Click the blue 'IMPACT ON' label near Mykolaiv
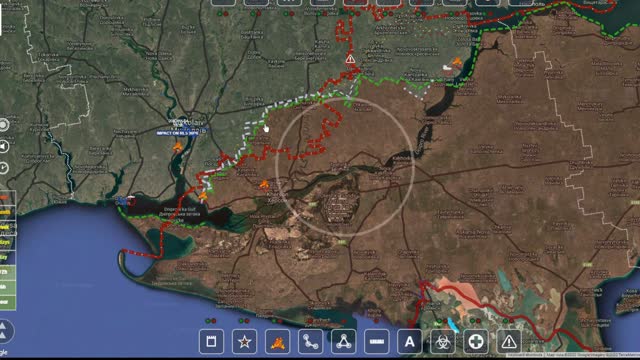 click(x=178, y=133)
